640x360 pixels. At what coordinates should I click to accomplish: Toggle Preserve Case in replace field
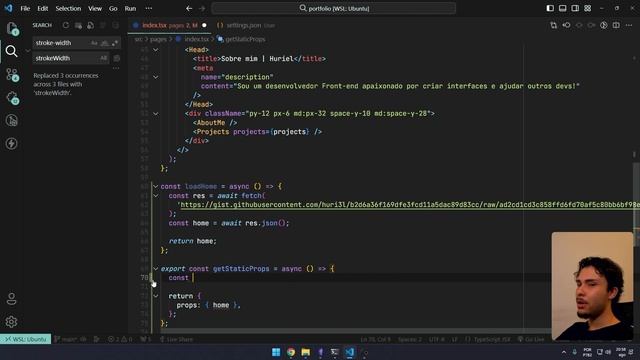[x=103, y=58]
